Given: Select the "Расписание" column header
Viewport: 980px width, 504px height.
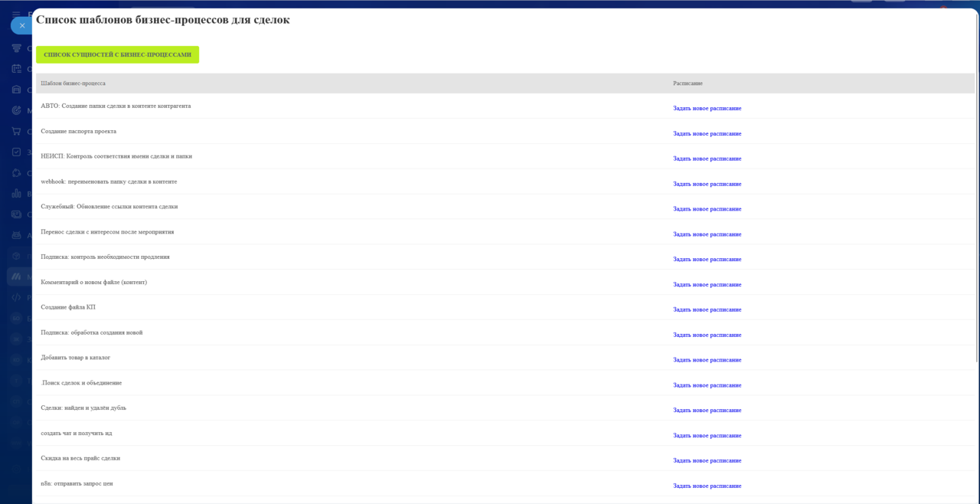Looking at the screenshot, I should [x=688, y=83].
